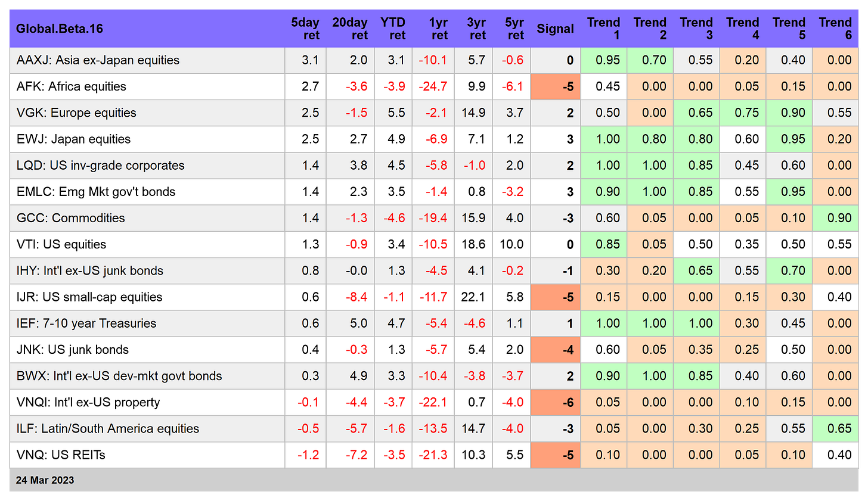Select the IHY: Int'l ex-US junk bonds label
868x501 pixels.
click(x=89, y=270)
